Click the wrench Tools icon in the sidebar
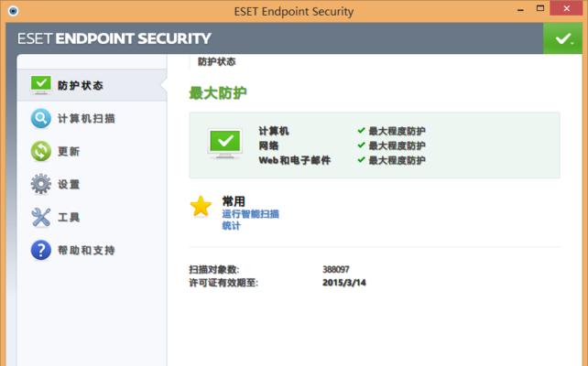 (41, 217)
